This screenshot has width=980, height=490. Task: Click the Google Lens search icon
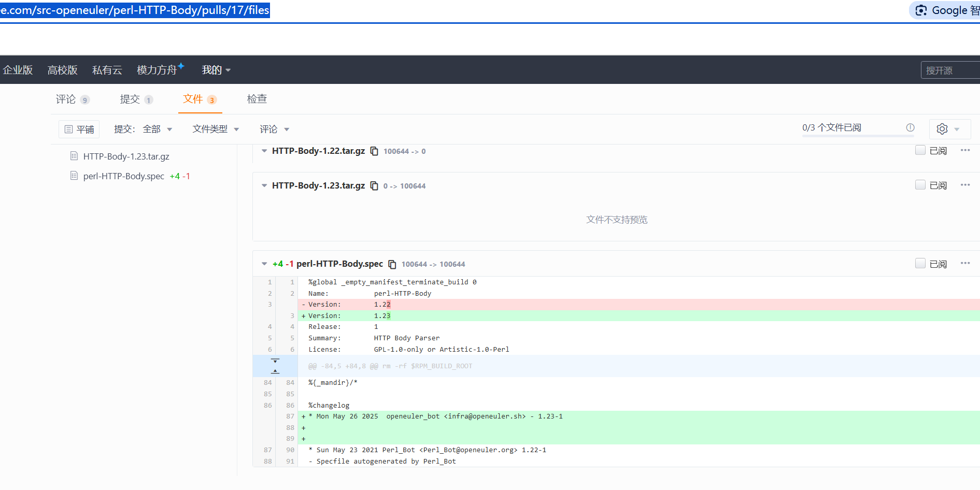click(921, 10)
